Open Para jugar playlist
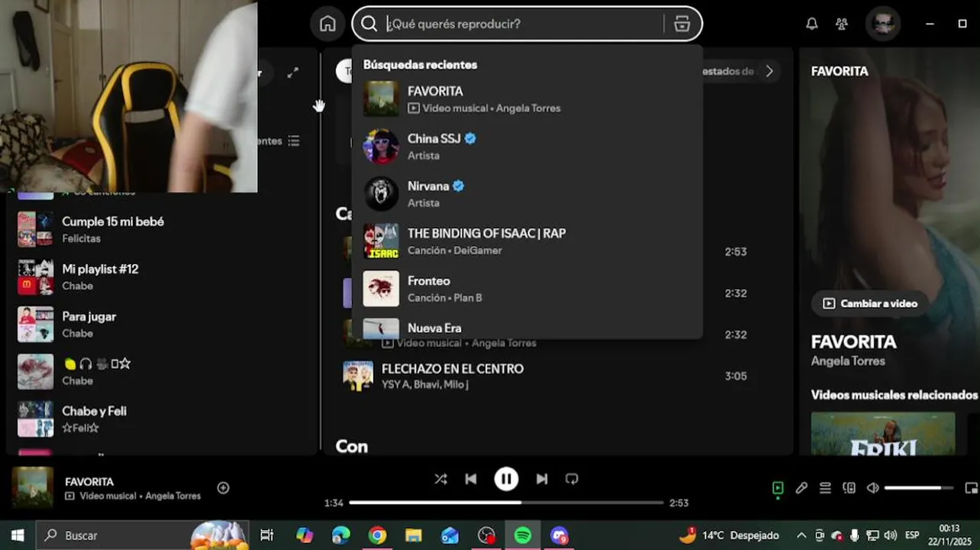Image resolution: width=980 pixels, height=550 pixels. point(162,324)
